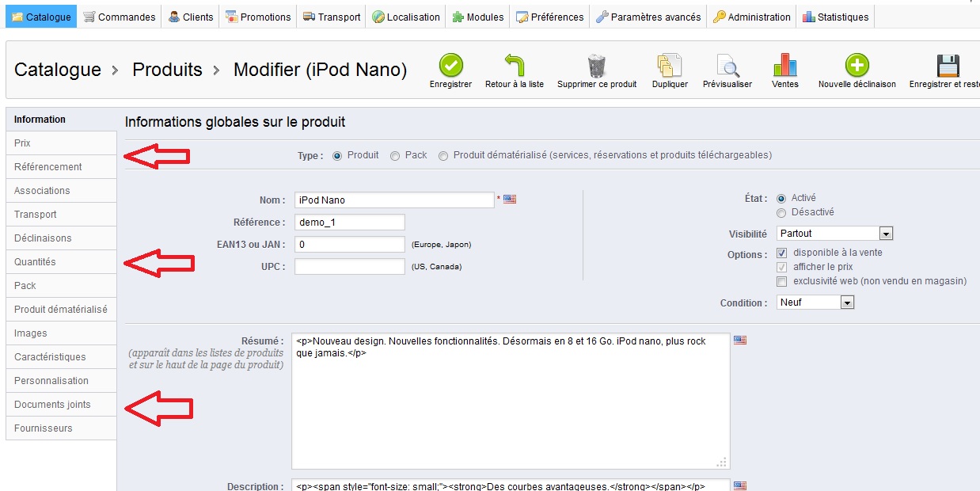Viewport: 980px width, 491px height.
Task: Open the Transport top menu
Action: (x=332, y=17)
